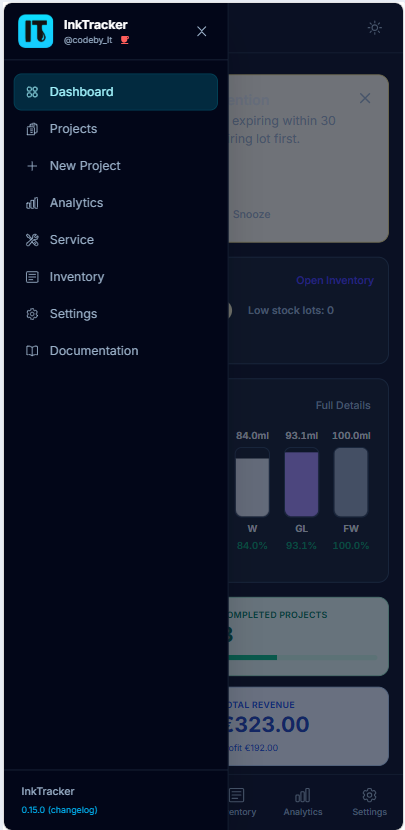405x830 pixels.
Task: Click the Analytics icon in bottom bar
Action: pos(303,795)
